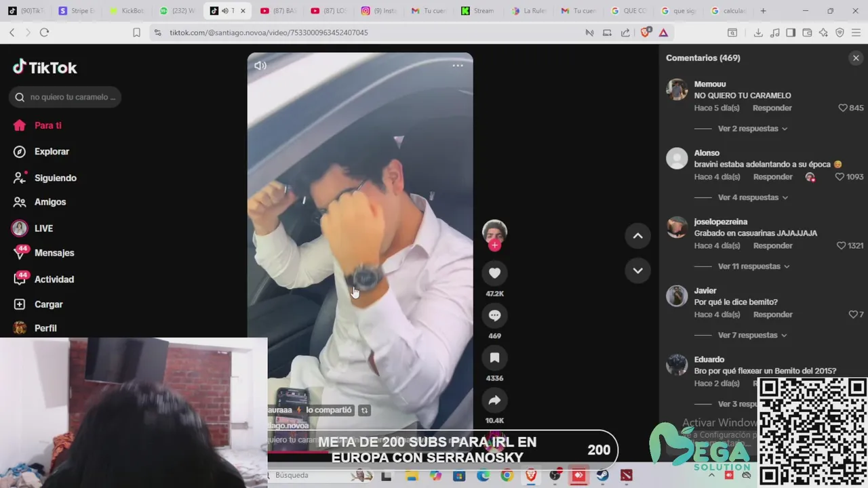Image resolution: width=868 pixels, height=488 pixels.
Task: Switch to the KickBot tab
Action: 127,11
